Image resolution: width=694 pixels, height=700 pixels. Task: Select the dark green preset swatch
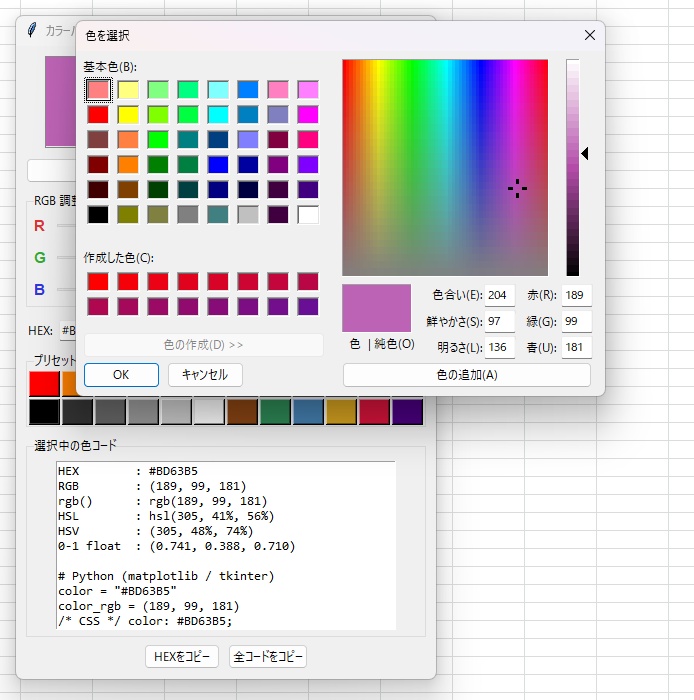pyautogui.click(x=275, y=412)
